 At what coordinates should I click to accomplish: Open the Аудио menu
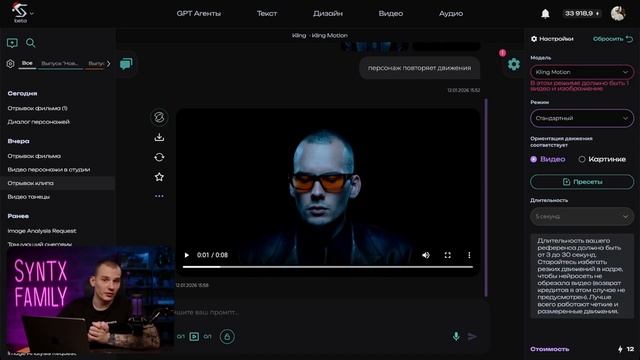coord(451,13)
